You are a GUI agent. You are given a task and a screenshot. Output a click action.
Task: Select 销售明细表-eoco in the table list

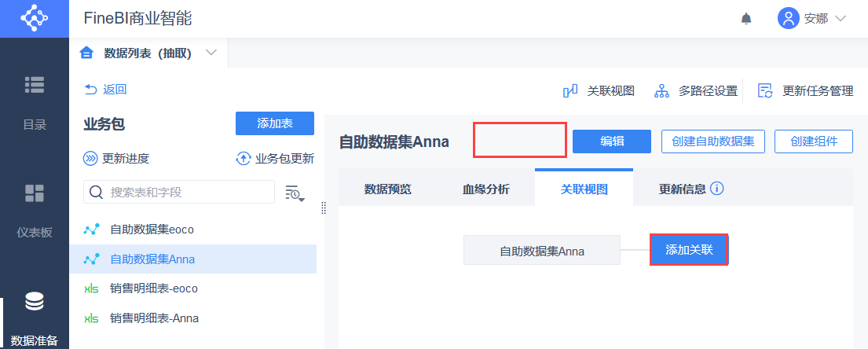click(x=154, y=288)
